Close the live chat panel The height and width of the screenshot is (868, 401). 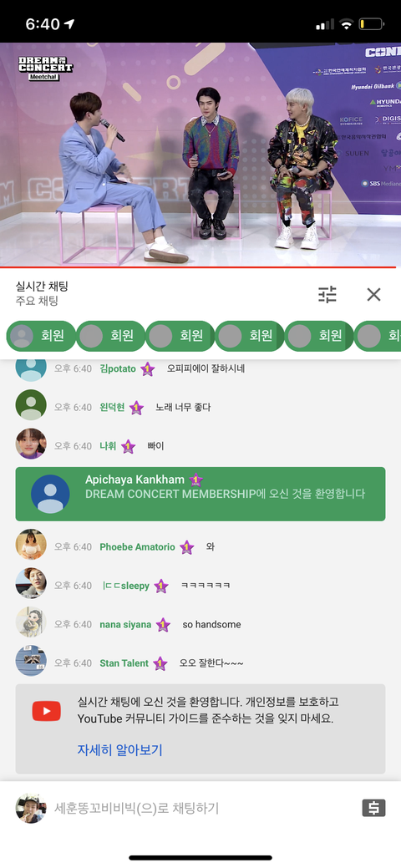374,295
